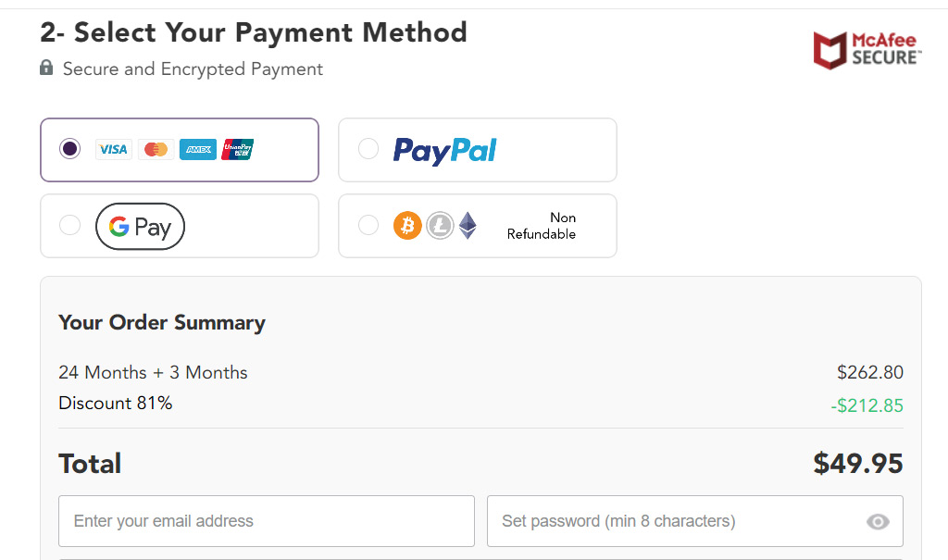Click the Bitcoin coin icon
The image size is (948, 560).
coord(407,226)
